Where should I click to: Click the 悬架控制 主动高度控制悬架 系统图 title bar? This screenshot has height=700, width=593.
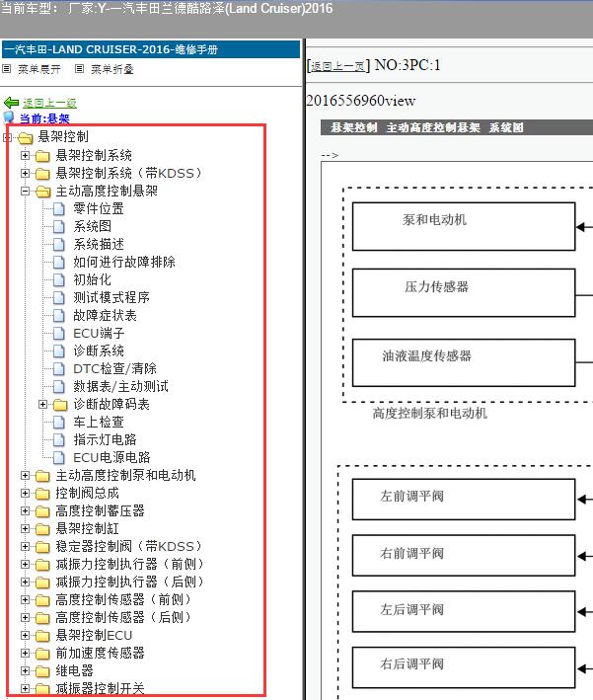pos(457,127)
